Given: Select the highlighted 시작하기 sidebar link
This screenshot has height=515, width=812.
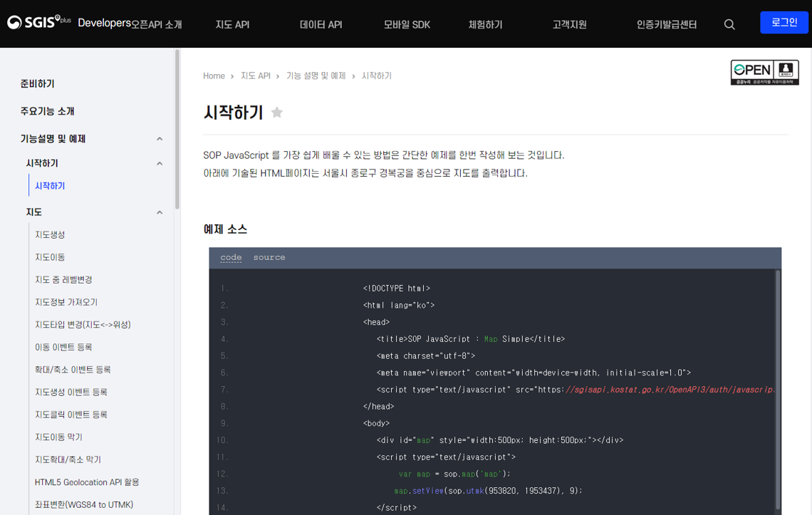Looking at the screenshot, I should click(50, 185).
